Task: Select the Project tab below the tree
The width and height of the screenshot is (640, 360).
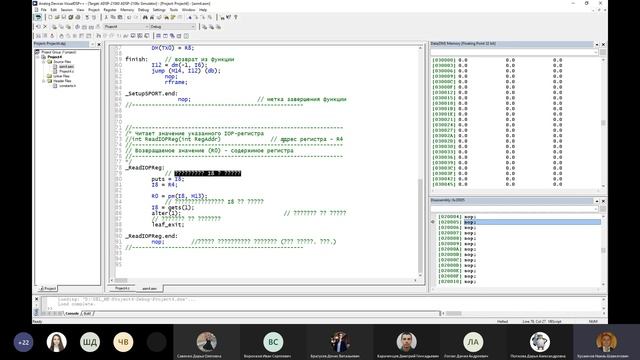Action: (48, 289)
